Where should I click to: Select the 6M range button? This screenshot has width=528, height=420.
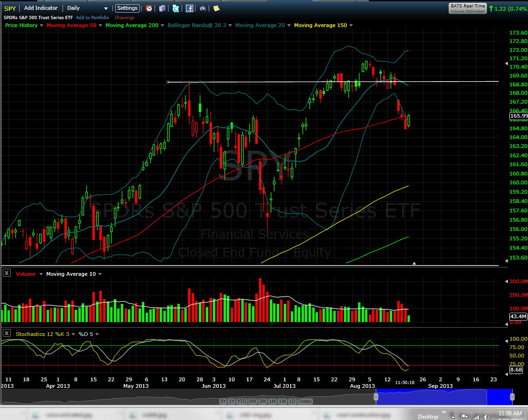253,401
